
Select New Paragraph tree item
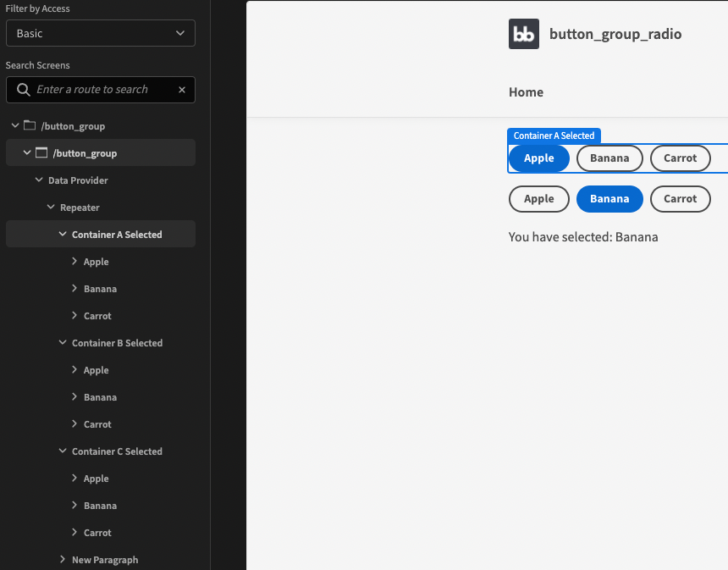[105, 560]
